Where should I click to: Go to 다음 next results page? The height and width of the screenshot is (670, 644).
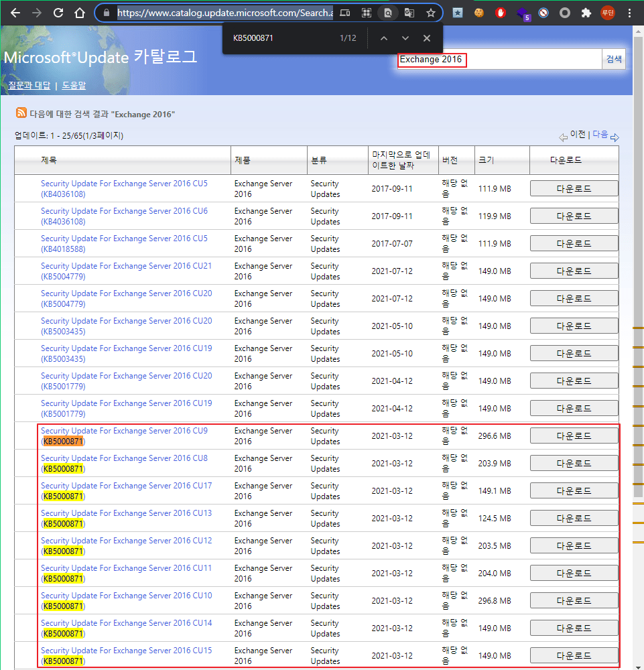click(600, 134)
